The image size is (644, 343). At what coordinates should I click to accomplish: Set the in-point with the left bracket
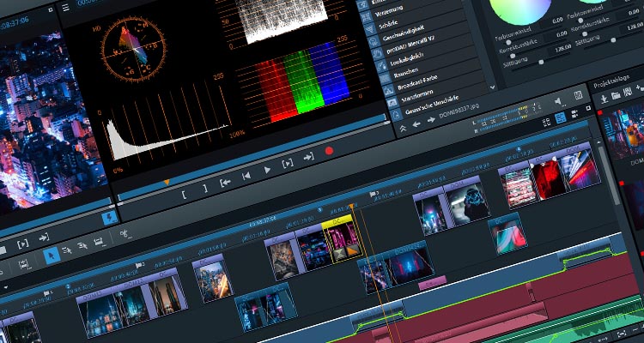tap(185, 195)
